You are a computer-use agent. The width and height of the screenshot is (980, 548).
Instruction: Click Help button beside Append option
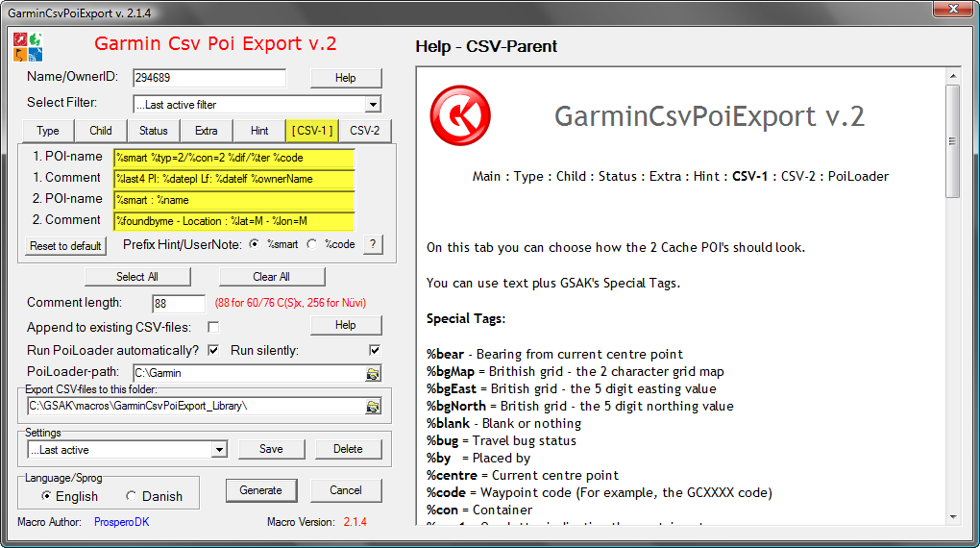pyautogui.click(x=346, y=325)
